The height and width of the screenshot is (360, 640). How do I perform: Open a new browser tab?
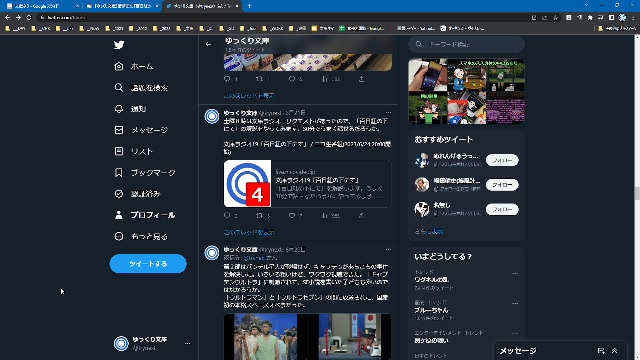pos(249,6)
